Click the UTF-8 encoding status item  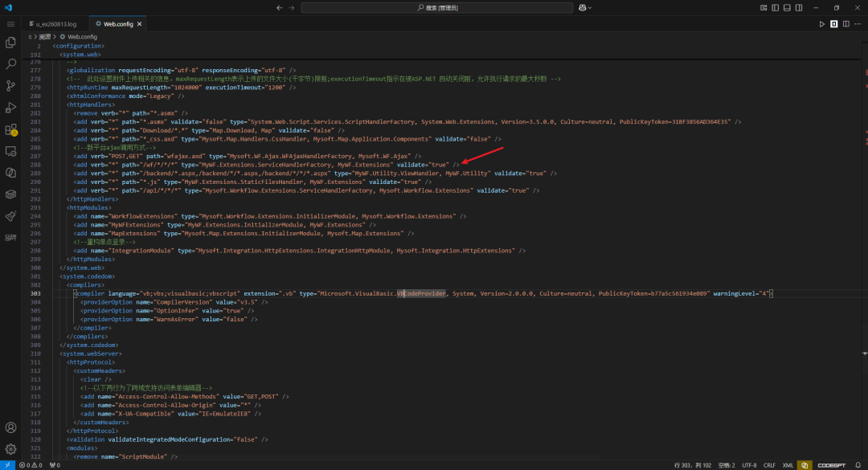[x=749, y=465]
